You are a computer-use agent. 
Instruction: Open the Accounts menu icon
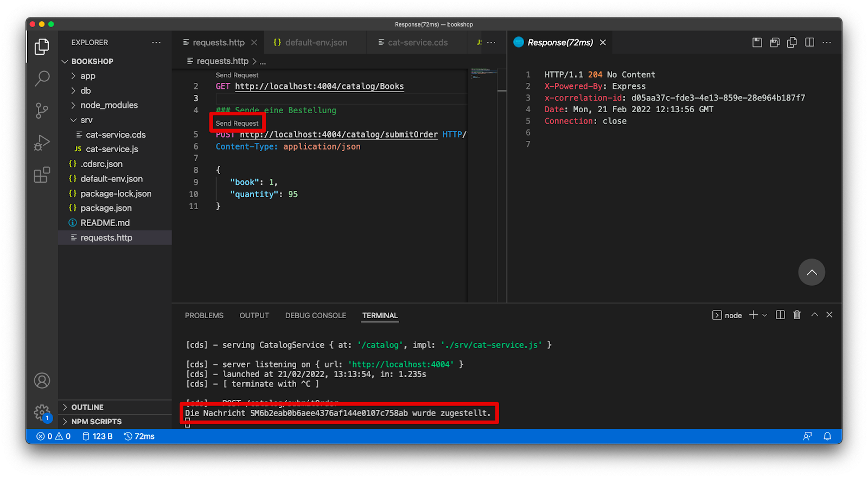point(42,380)
